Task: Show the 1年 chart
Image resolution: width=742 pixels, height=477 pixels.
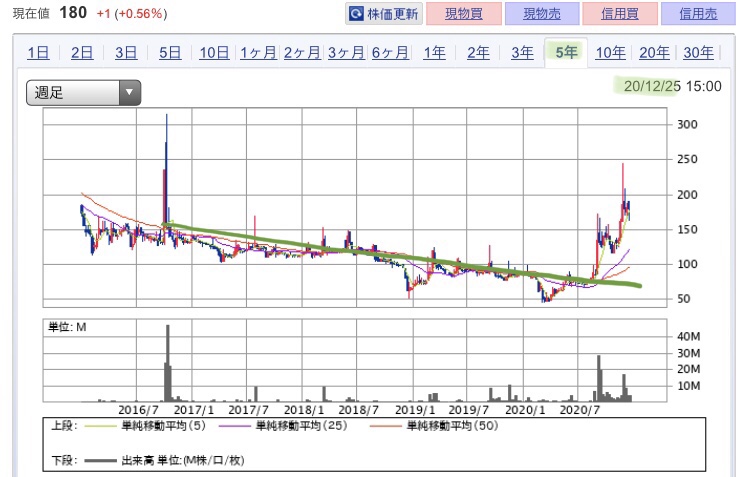Action: (434, 52)
